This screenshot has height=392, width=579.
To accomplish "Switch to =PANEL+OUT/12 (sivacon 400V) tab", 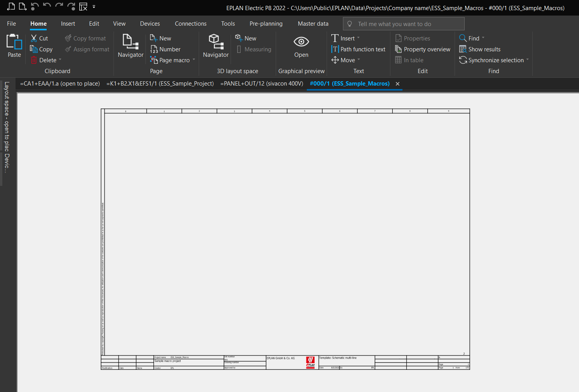I will click(262, 84).
